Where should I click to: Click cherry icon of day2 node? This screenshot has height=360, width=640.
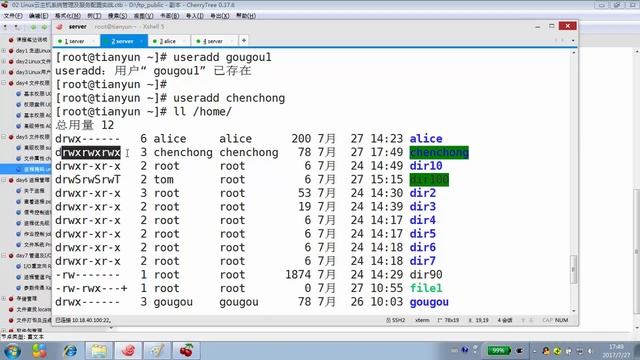click(x=11, y=61)
